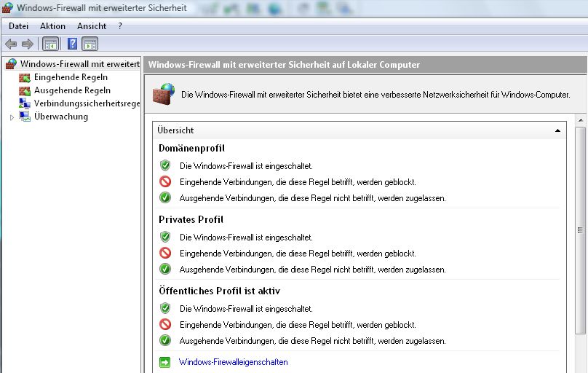Click Privates Profil green allowed check icon
Screen dimensions: 588x373
165,269
